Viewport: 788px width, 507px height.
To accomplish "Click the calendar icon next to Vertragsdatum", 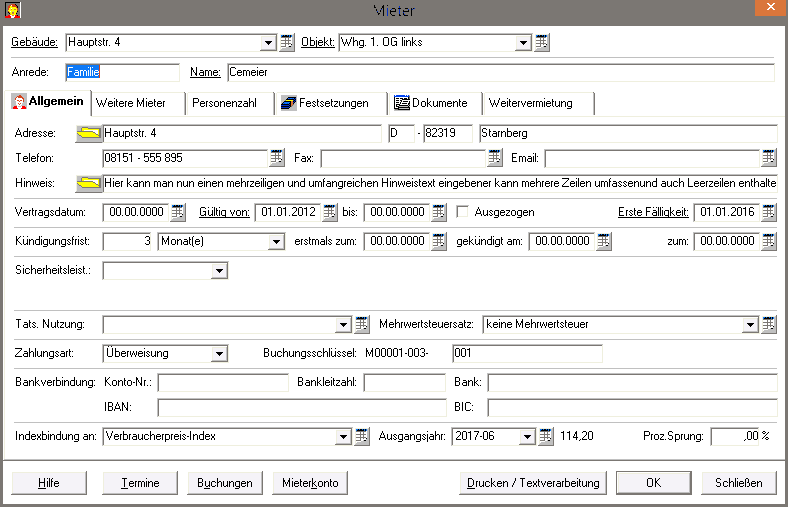I will click(178, 212).
